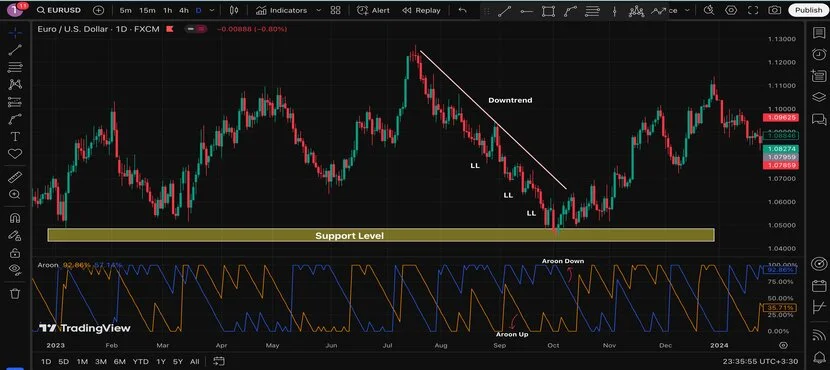Lock all drawing tools
Image resolution: width=830 pixels, height=370 pixels.
(x=15, y=252)
